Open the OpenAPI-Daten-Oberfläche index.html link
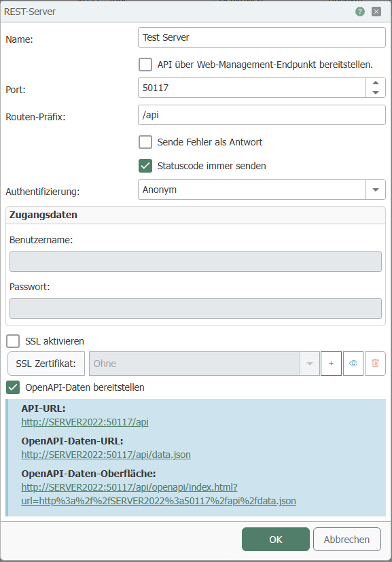Screen dimensions: 392x562 point(159,494)
